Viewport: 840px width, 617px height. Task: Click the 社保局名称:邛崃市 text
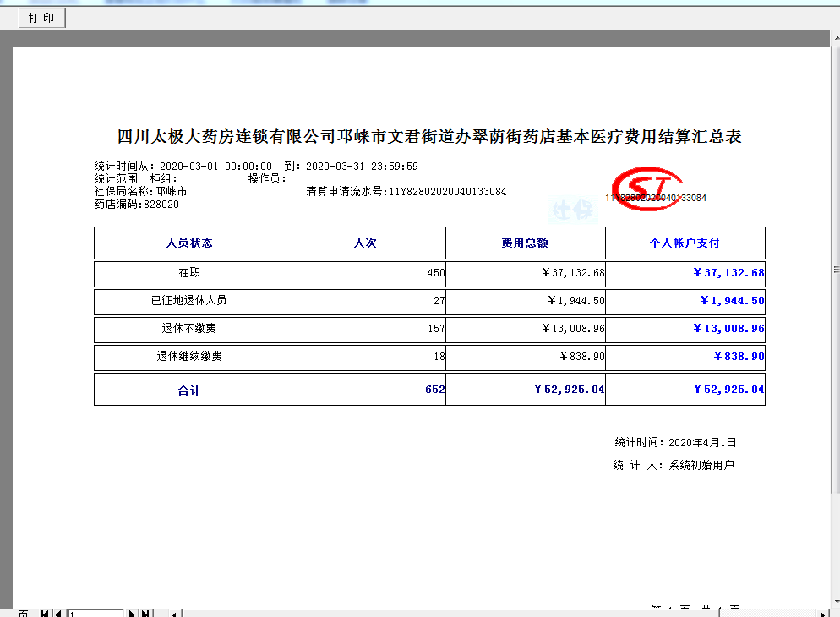141,191
